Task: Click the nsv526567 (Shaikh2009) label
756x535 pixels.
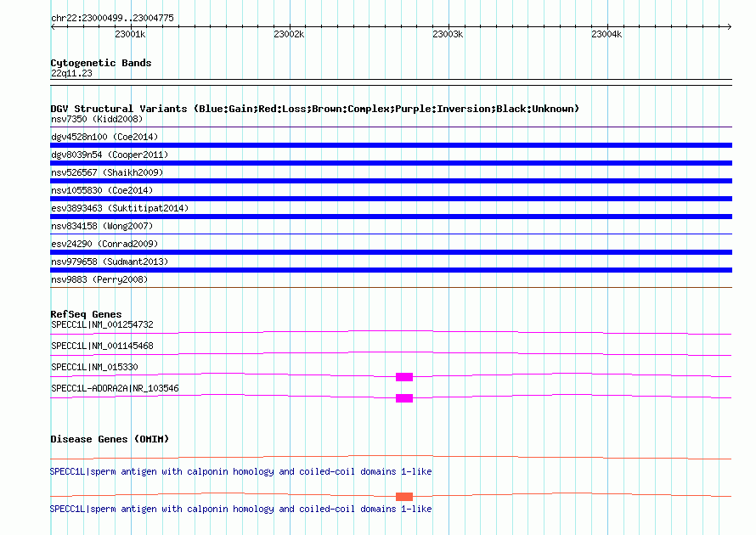Action: coord(107,172)
